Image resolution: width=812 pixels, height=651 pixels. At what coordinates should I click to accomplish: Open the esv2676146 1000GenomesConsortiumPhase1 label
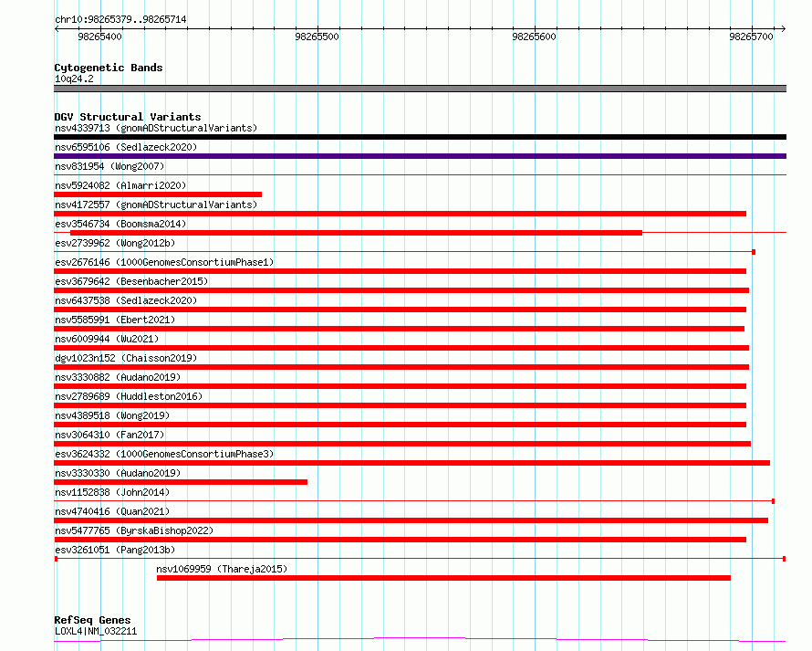click(x=164, y=262)
